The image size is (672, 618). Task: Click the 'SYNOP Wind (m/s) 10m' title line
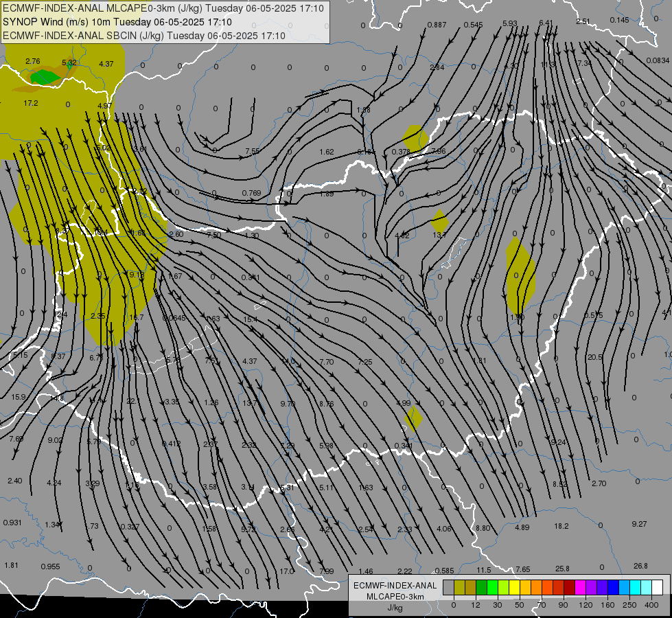[117, 22]
